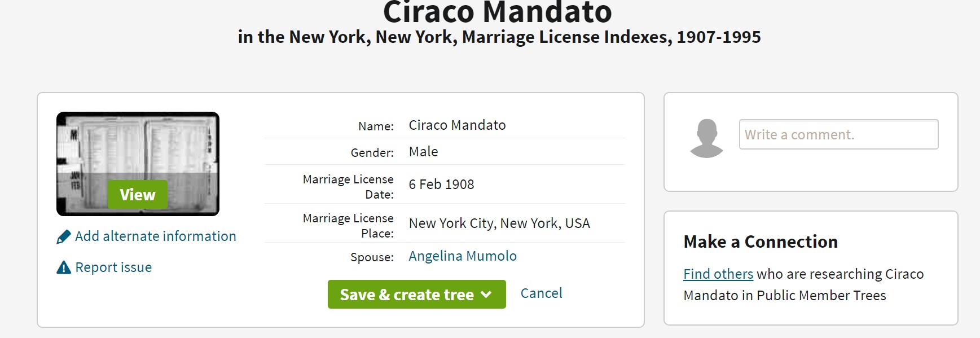980x338 pixels.
Task: Focus the Write a comment field
Action: point(838,134)
